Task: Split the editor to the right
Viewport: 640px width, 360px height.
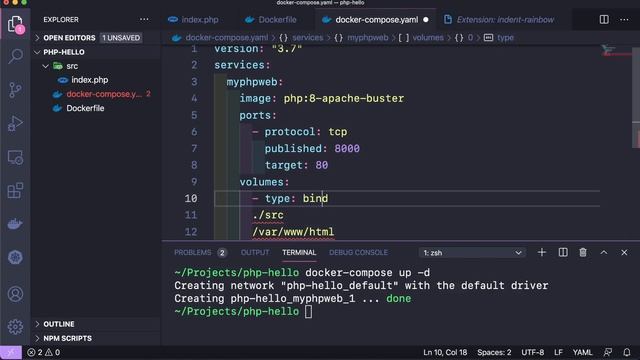Action: pos(604,20)
